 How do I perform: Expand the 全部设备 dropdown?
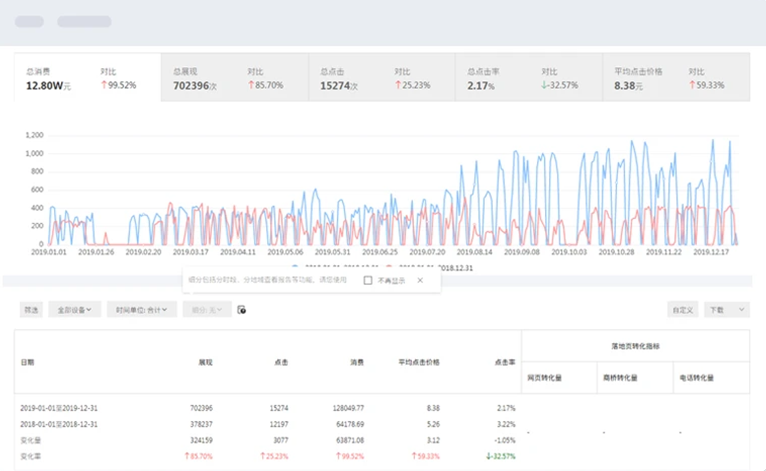74,310
